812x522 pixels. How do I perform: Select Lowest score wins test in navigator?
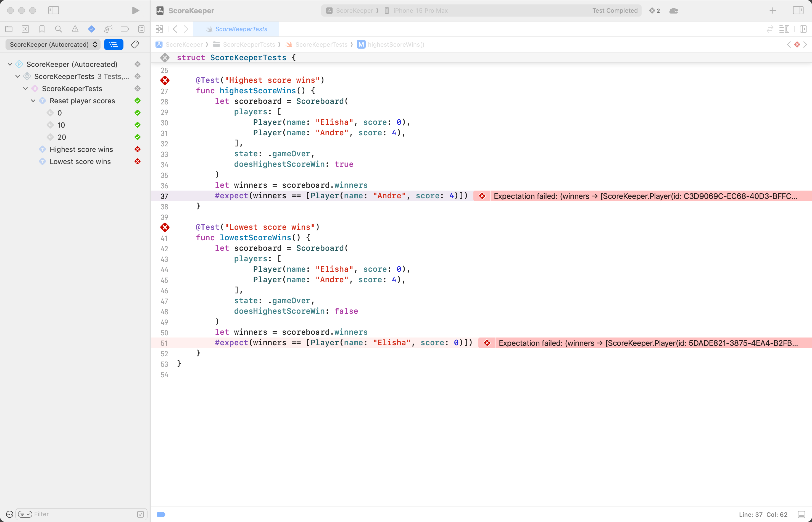pos(80,161)
